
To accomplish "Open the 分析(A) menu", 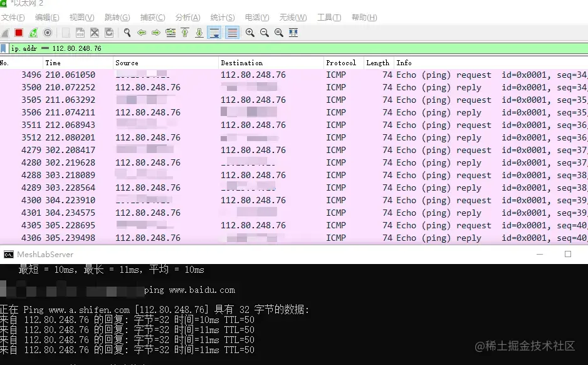I will coord(188,18).
